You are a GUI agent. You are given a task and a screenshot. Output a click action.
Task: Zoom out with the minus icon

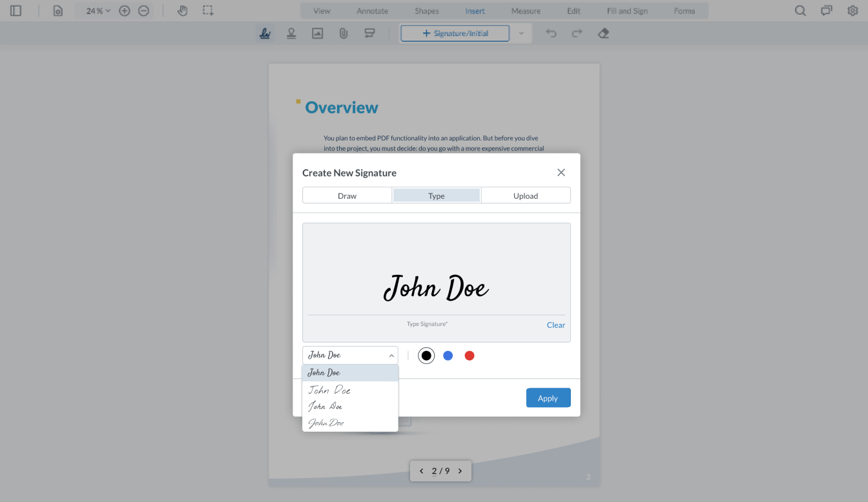click(x=144, y=10)
